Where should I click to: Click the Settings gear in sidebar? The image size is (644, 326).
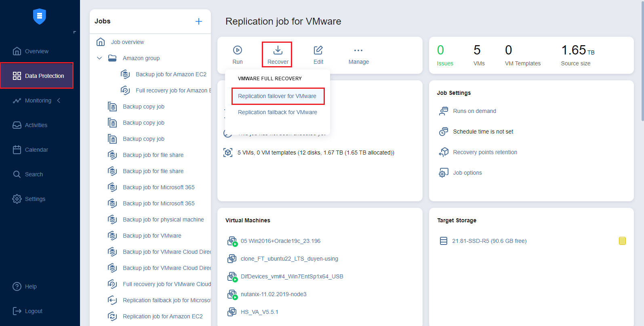tap(17, 199)
